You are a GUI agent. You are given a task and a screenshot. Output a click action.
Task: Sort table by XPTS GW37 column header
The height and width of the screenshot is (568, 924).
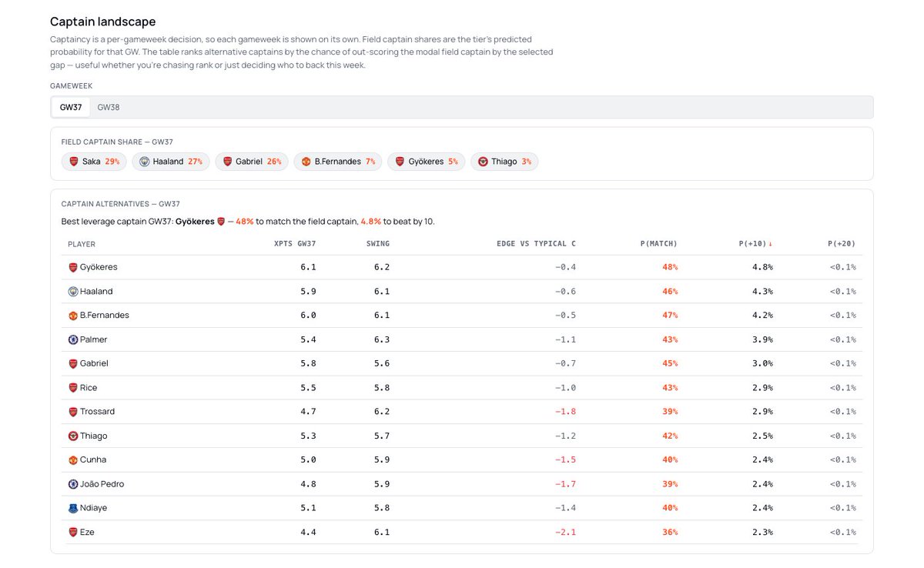pyautogui.click(x=295, y=244)
